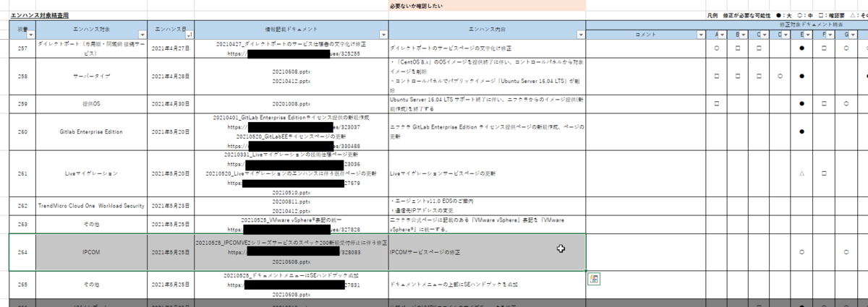Screen dimensions: 868x307
Task: Select the square mark in row 261 column F
Action: [x=824, y=174]
